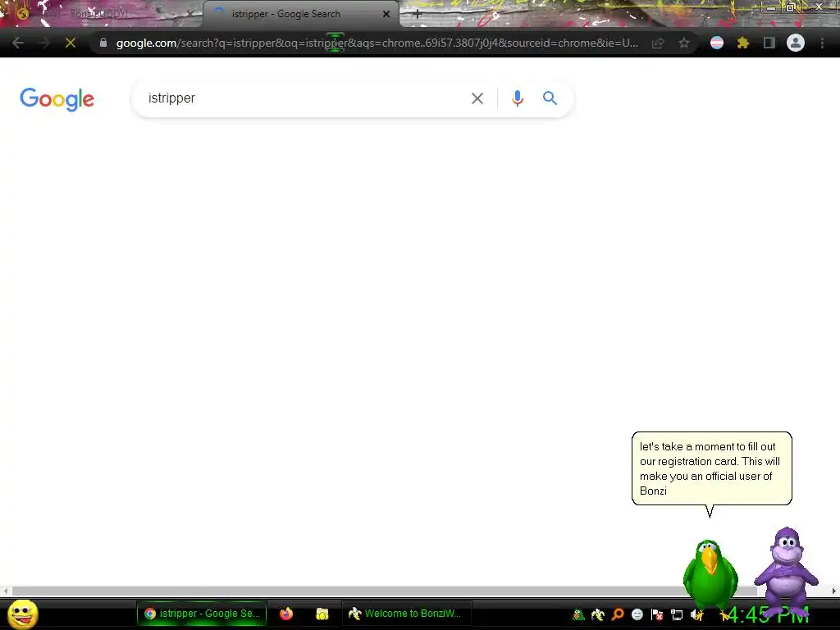
Task: Stop loading the page with the X button
Action: [x=71, y=43]
